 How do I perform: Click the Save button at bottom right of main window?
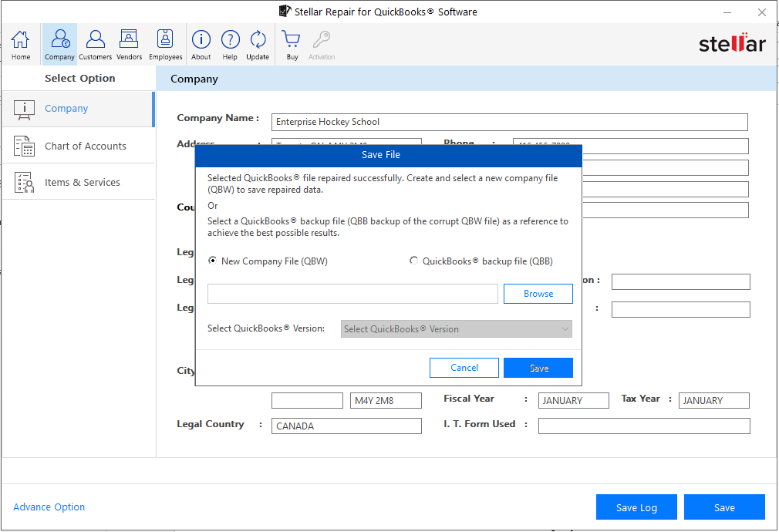[724, 507]
